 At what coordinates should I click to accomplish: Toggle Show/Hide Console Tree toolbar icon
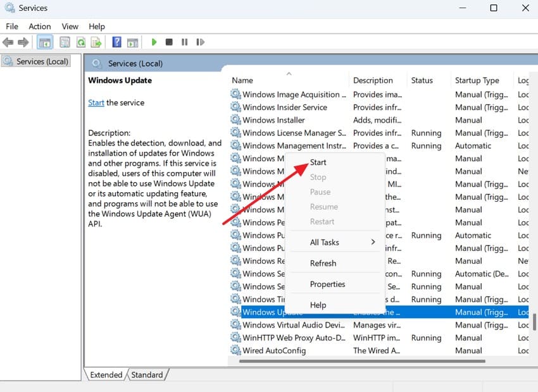tap(44, 42)
